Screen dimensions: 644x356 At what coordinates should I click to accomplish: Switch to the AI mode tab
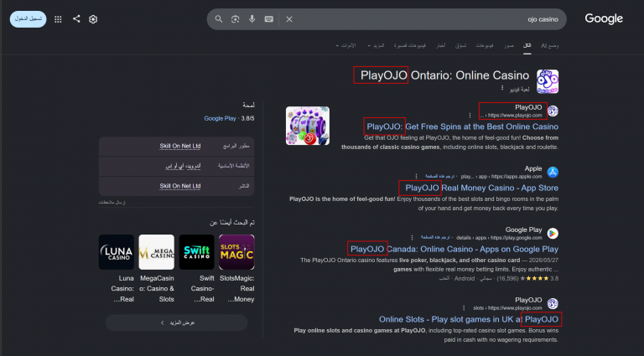pyautogui.click(x=549, y=45)
